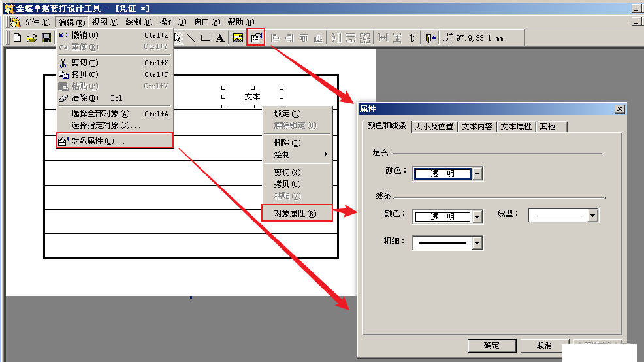The width and height of the screenshot is (644, 362).
Task: Open the line 颜色 dropdown under 线条
Action: pyautogui.click(x=477, y=217)
